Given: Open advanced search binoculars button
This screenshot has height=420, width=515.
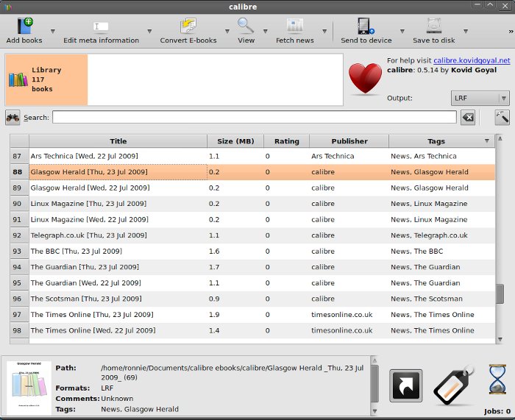Looking at the screenshot, I should click(13, 118).
